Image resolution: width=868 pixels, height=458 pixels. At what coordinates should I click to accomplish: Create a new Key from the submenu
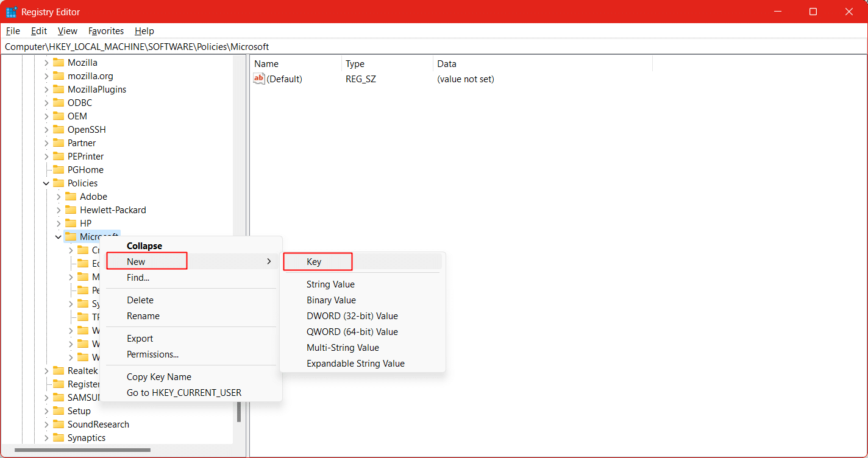tap(363, 261)
